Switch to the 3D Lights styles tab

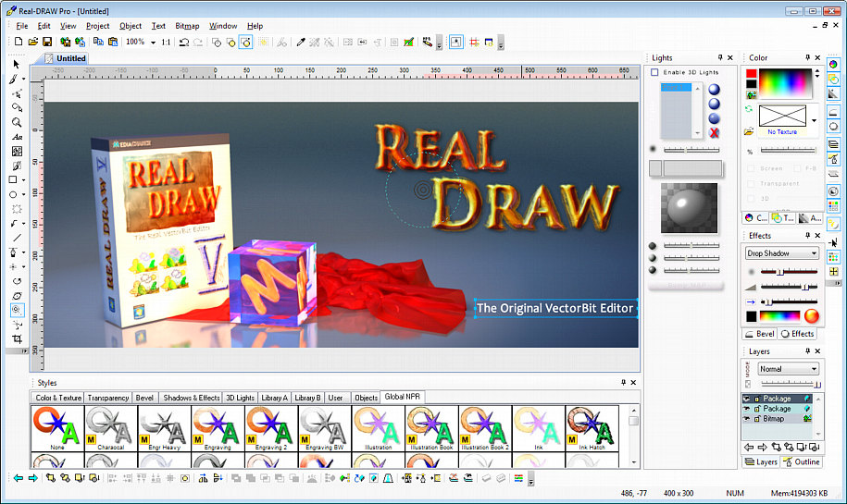240,398
